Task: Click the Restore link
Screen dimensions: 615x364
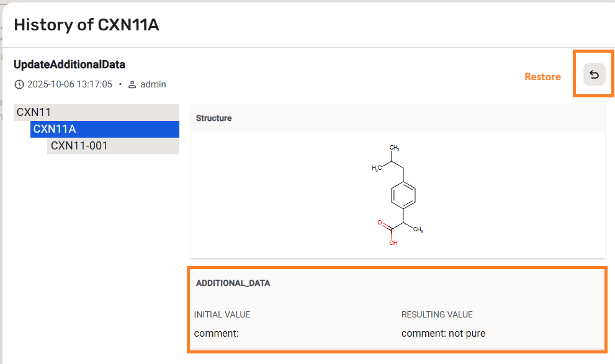Action: click(542, 77)
